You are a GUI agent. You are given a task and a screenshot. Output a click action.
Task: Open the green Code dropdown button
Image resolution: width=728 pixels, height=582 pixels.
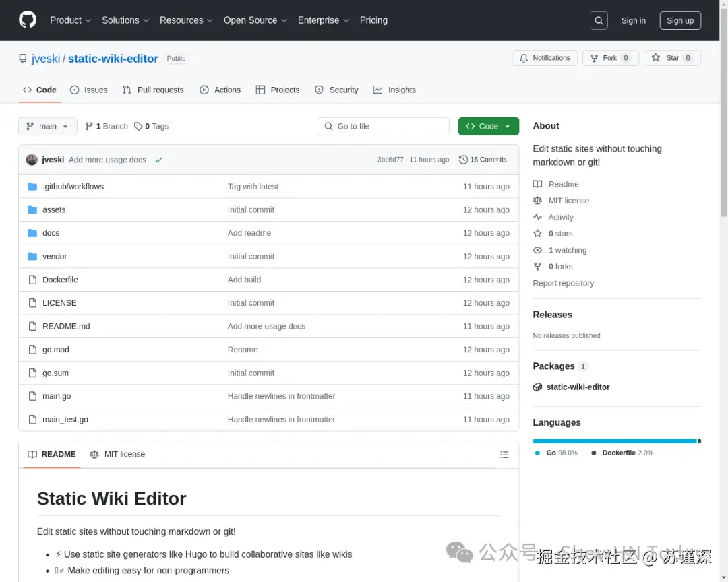tap(489, 126)
